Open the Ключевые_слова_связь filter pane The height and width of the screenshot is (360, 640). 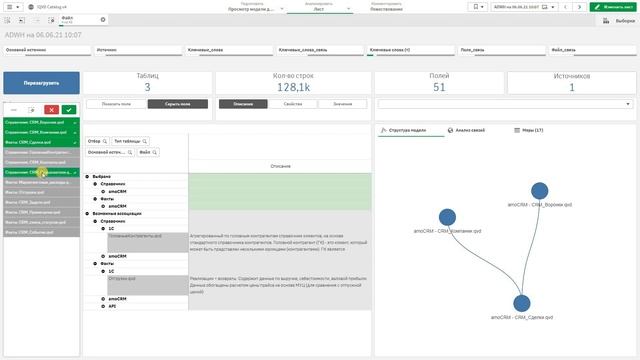[320, 50]
